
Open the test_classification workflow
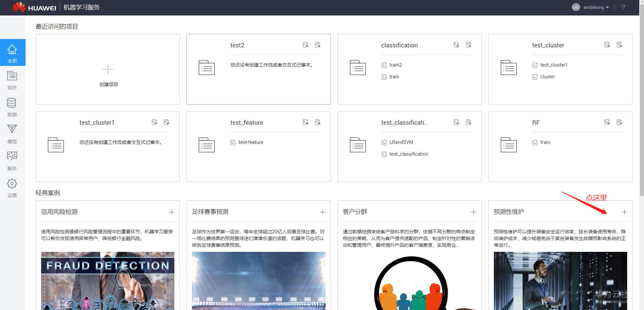[405, 154]
